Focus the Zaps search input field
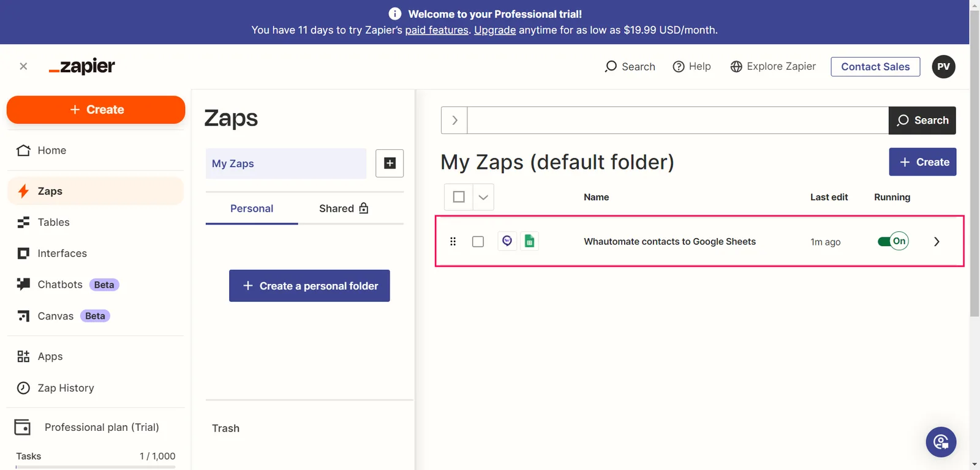This screenshot has height=470, width=980. 678,121
